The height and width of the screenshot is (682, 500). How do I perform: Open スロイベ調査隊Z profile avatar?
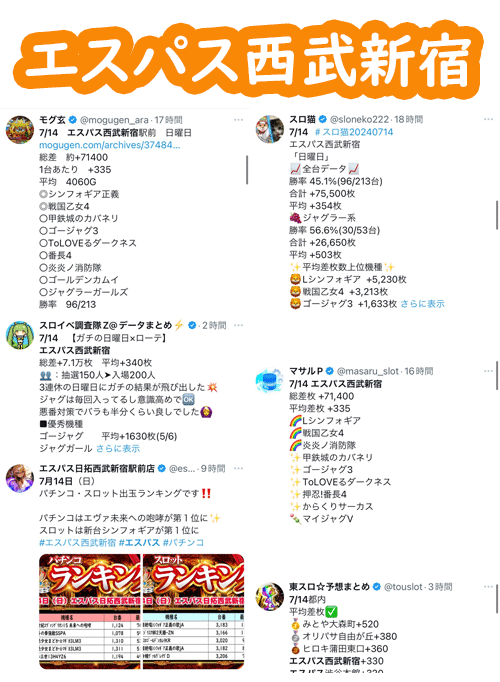click(x=20, y=335)
